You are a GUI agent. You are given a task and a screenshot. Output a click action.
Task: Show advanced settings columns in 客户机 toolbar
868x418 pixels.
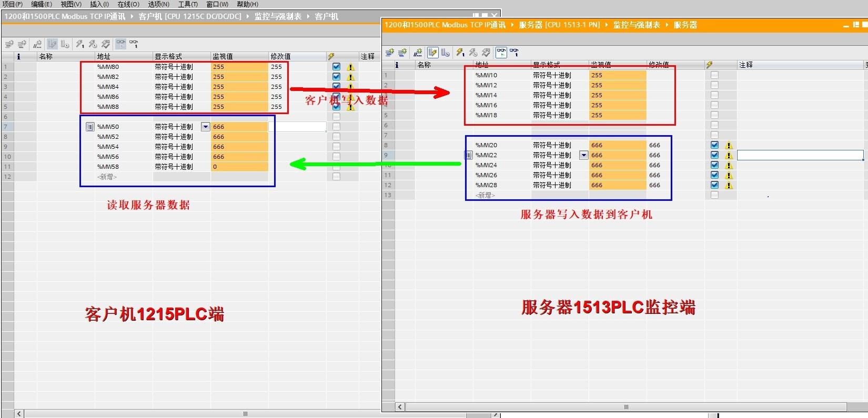tap(65, 44)
